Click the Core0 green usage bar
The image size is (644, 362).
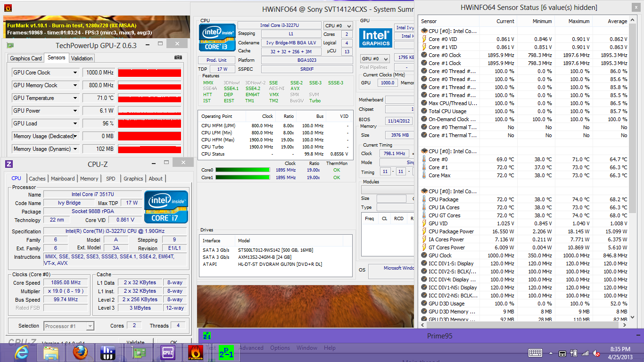(242, 170)
